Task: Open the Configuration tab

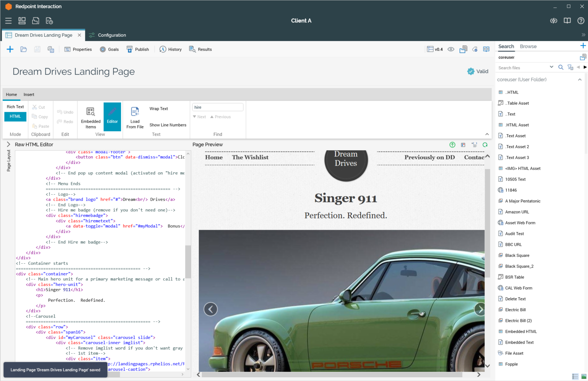Action: pos(112,35)
